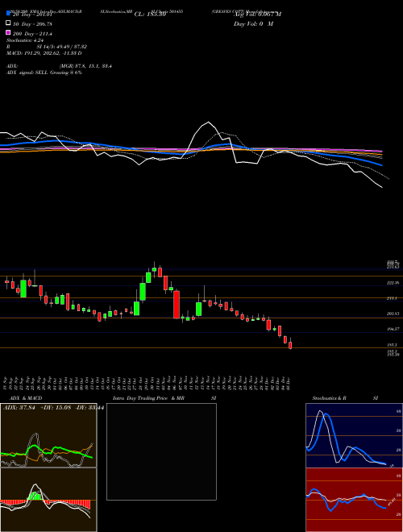
Task: Click the magenta 200 Day legend swatch
Action: click(8, 32)
